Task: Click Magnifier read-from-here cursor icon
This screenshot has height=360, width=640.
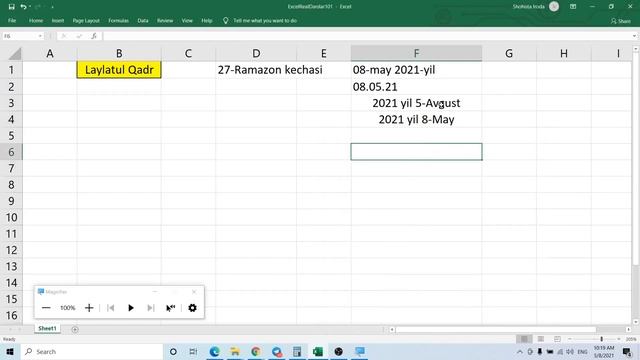Action: pyautogui.click(x=171, y=308)
